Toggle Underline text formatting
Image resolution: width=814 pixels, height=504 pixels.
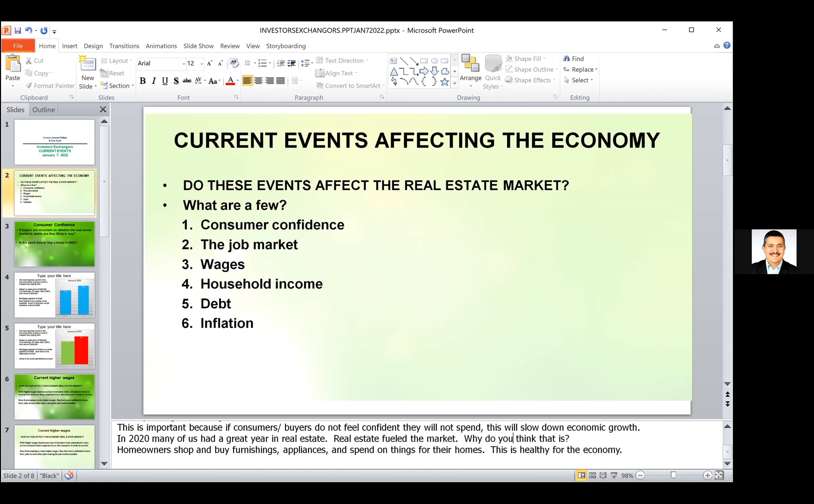coord(165,81)
